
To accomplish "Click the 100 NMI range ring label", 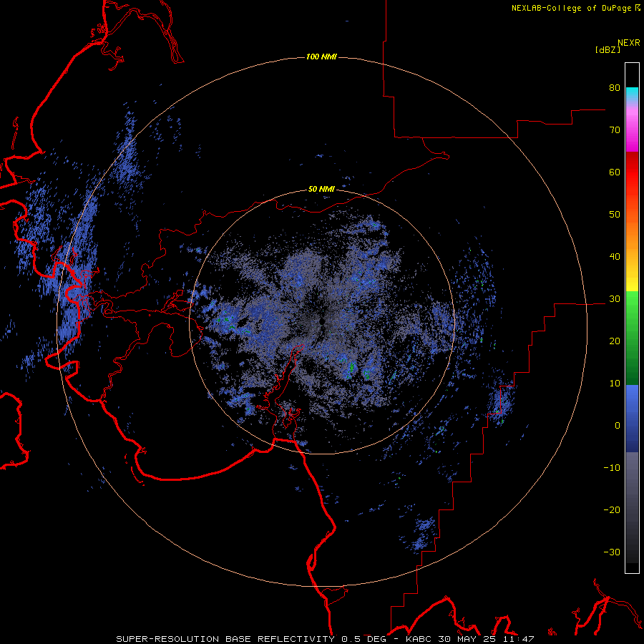I will [x=321, y=57].
